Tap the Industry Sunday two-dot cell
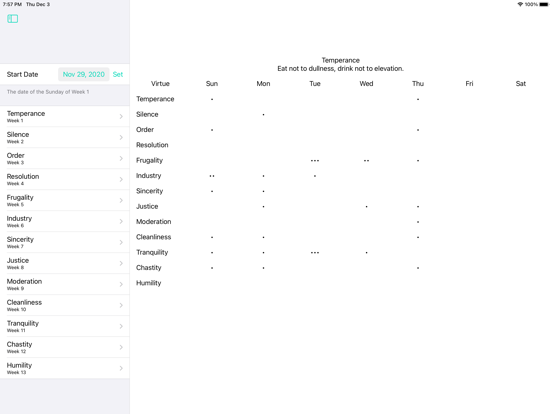This screenshot has height=414, width=552. point(212,176)
